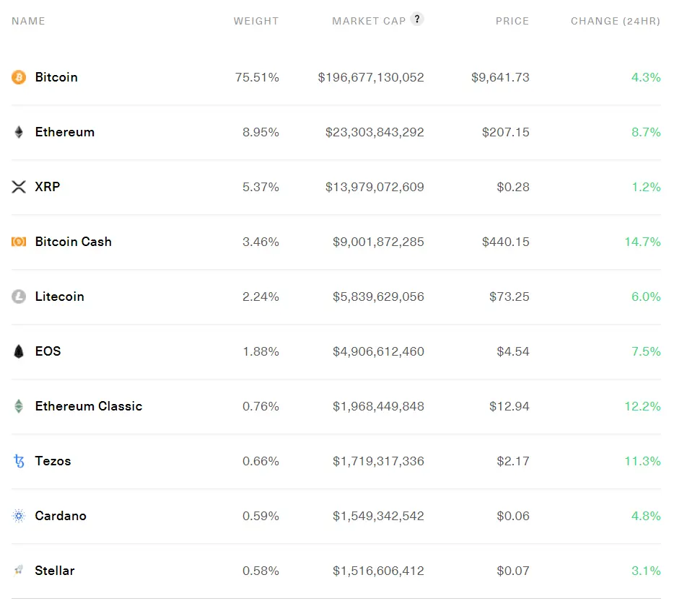
Task: Select Bitcoin Cash market cap $9,001,872,285
Action: (378, 242)
